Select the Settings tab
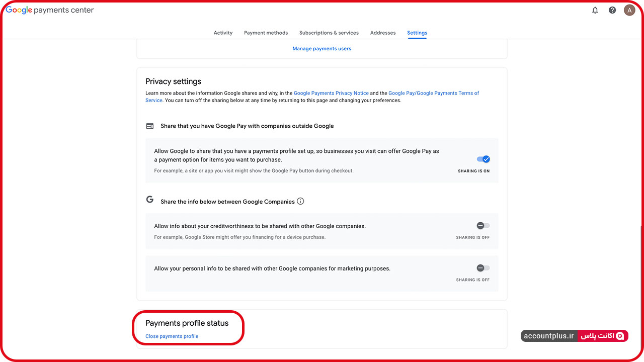 [417, 33]
